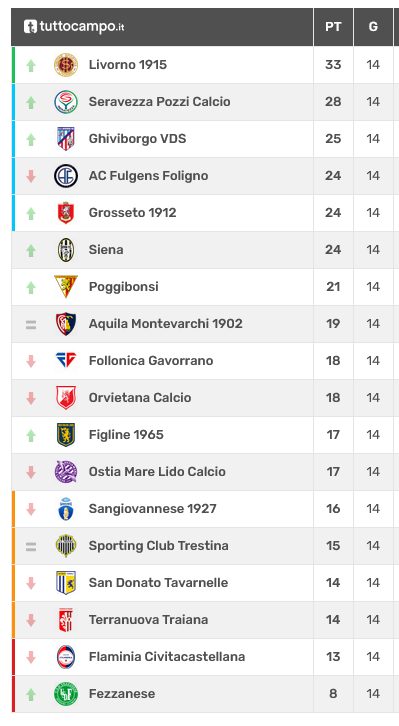Click the red down arrow beside Orvietana Calcio
This screenshot has height=726, width=399.
31,398
